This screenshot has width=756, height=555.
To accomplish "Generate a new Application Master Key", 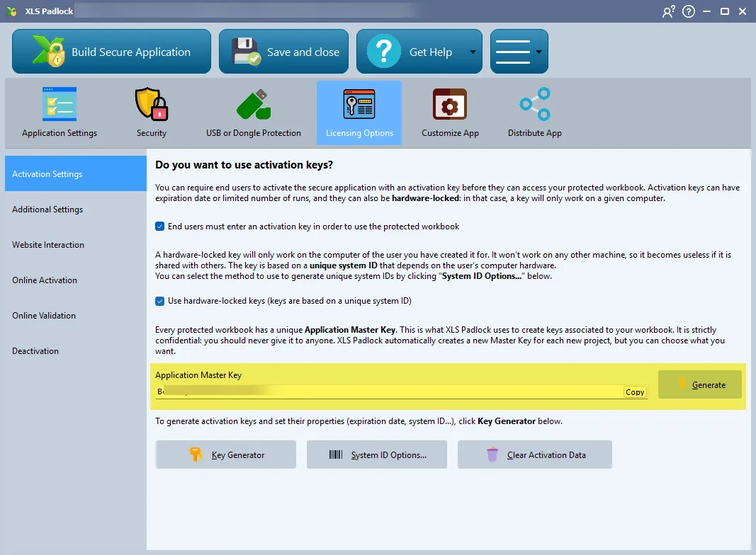I will 699,384.
